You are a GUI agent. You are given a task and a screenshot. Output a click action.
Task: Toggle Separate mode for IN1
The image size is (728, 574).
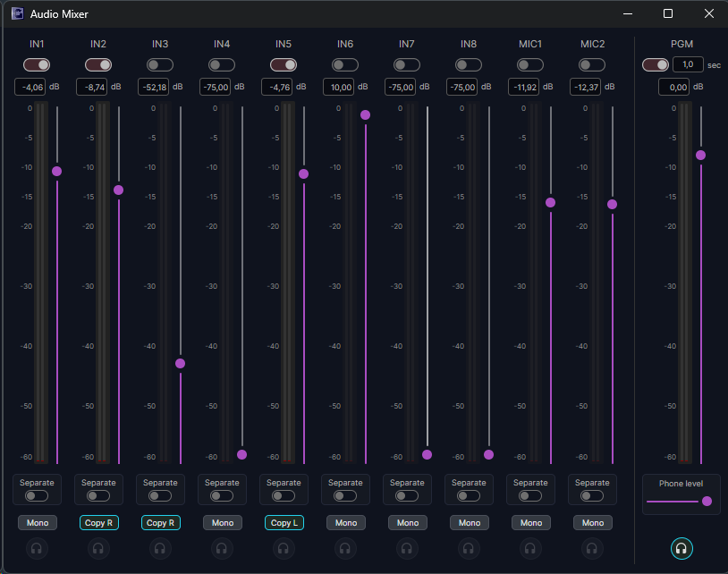click(x=37, y=496)
